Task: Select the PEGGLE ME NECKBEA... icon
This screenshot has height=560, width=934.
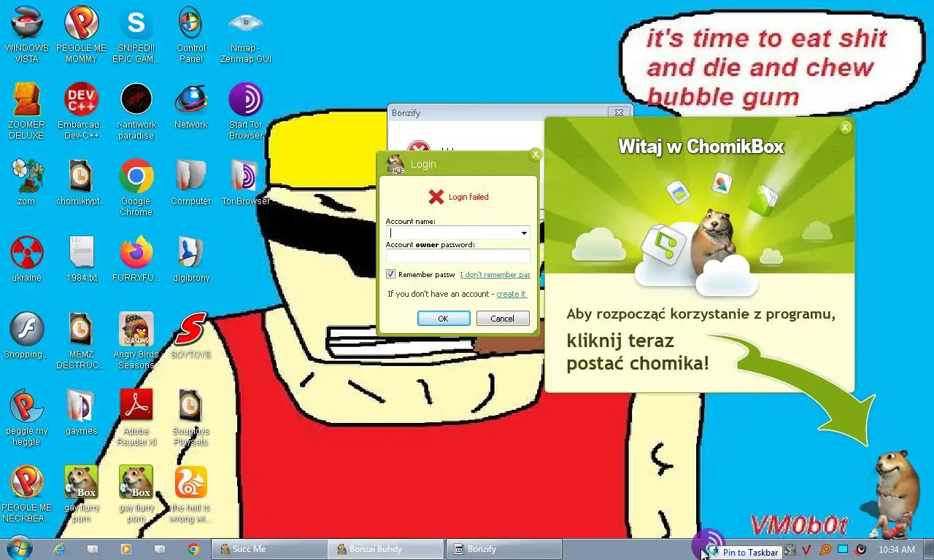Action: 27,494
